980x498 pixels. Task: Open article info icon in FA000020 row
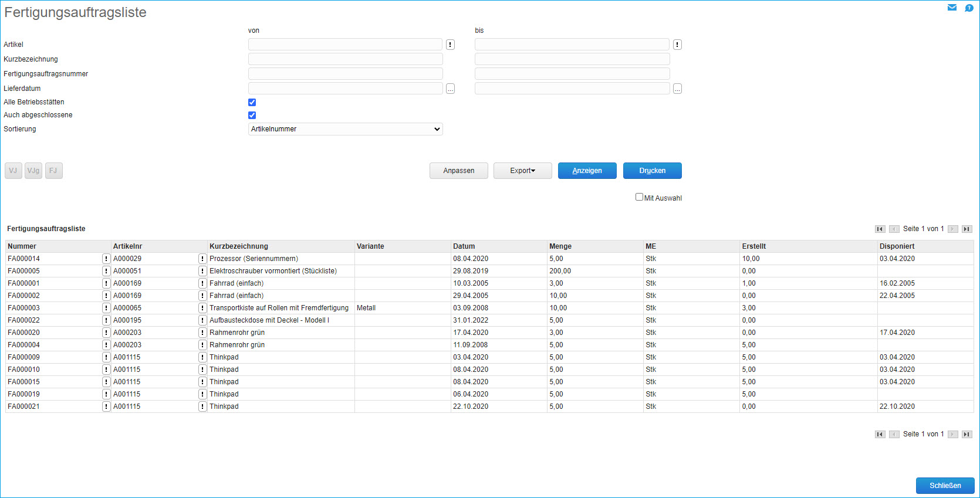(202, 333)
